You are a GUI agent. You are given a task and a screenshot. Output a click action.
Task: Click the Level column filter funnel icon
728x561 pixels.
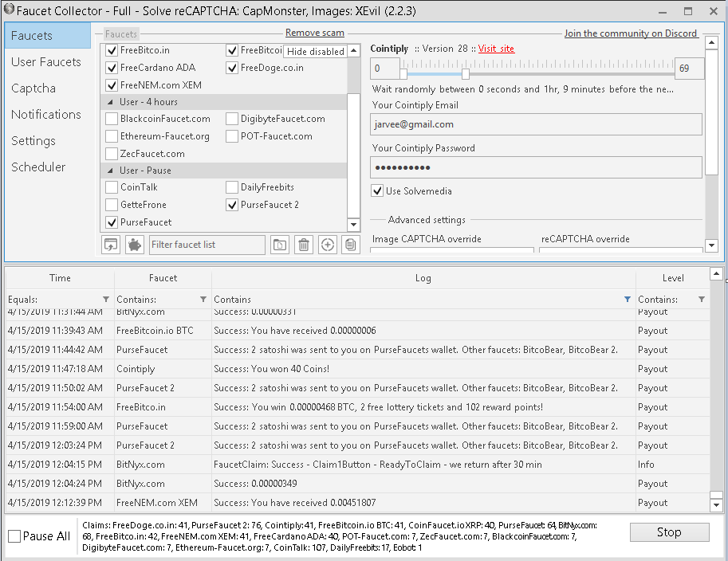[x=702, y=300]
